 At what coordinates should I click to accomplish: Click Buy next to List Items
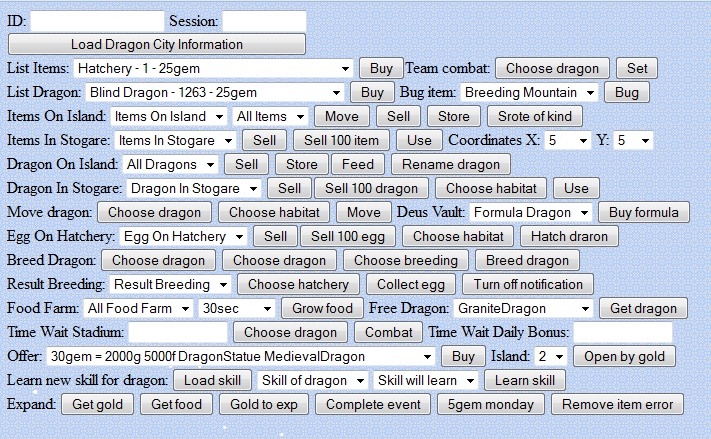(x=381, y=68)
